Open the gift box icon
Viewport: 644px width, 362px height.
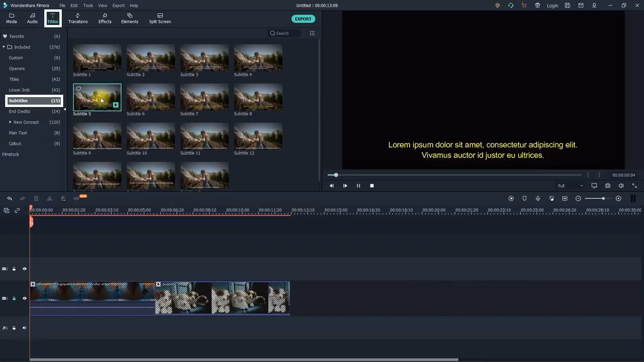click(x=537, y=6)
